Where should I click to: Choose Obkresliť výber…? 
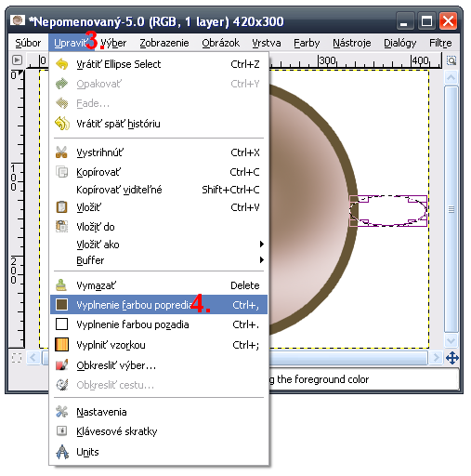click(159, 365)
